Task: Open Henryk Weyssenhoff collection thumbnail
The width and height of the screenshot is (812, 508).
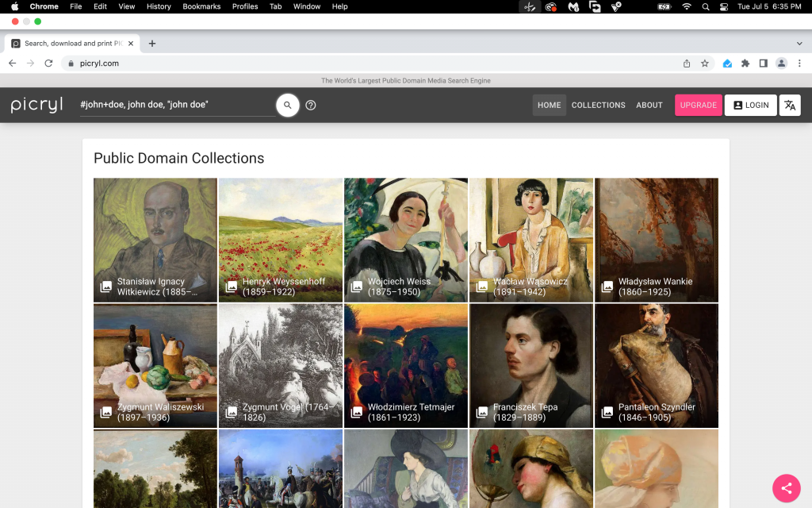Action: pyautogui.click(x=281, y=240)
